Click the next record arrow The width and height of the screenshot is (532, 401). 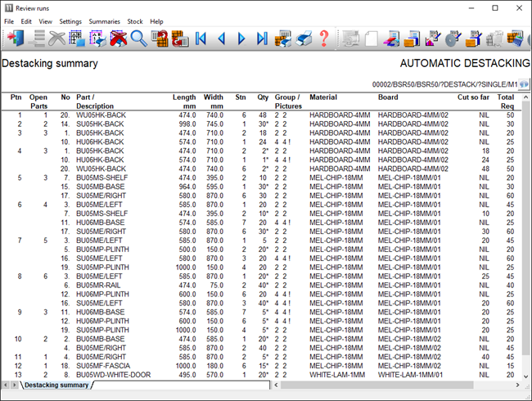click(241, 38)
